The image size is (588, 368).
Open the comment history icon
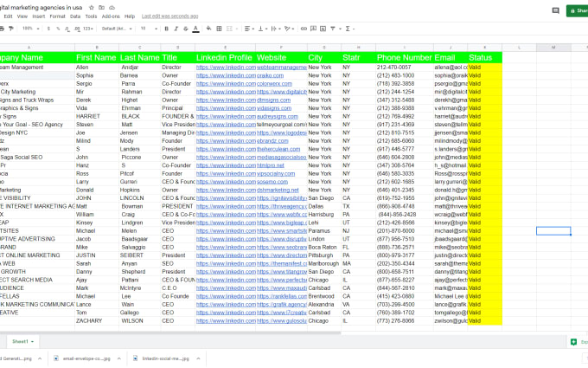(x=556, y=10)
